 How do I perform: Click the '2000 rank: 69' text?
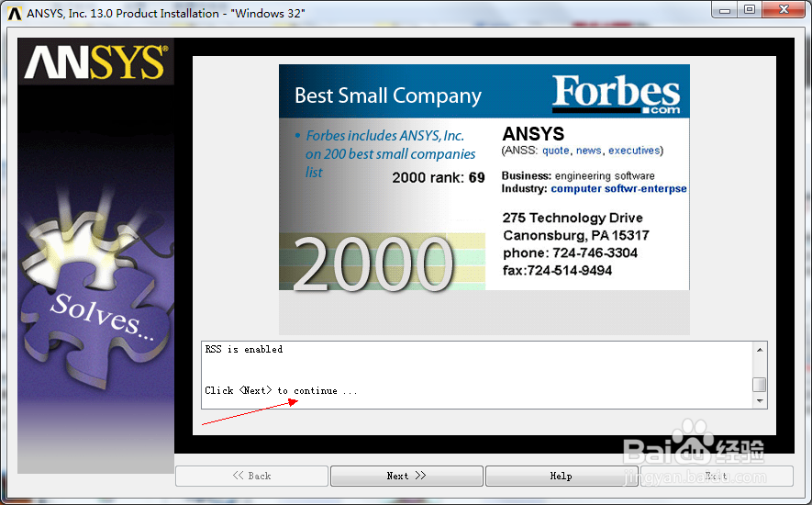438,177
